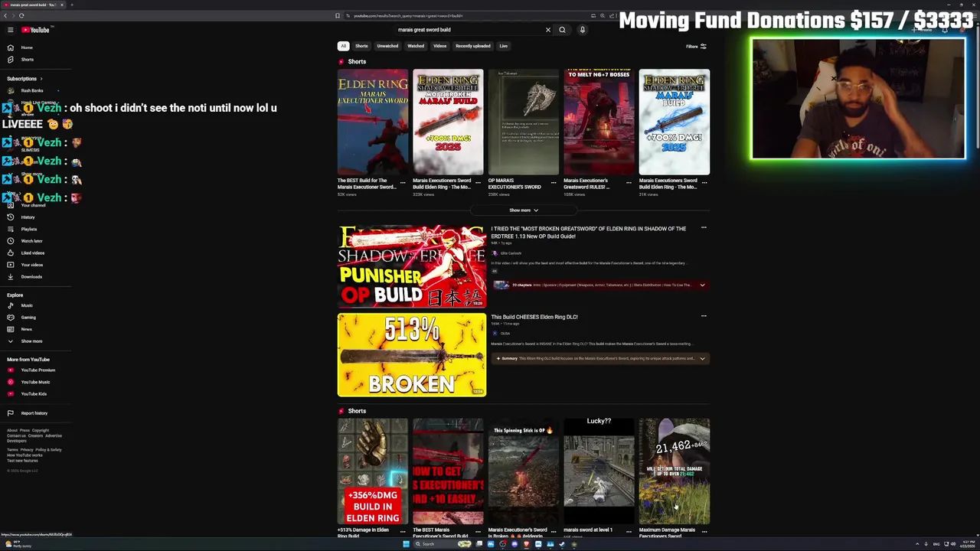
Task: Click the magnifier search button
Action: (562, 30)
